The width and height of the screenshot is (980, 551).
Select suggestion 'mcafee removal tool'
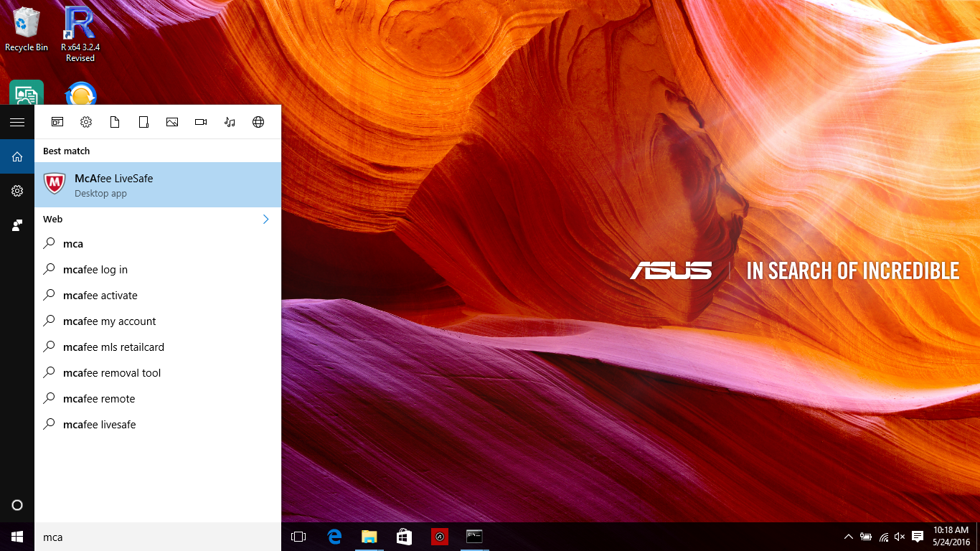pos(158,373)
